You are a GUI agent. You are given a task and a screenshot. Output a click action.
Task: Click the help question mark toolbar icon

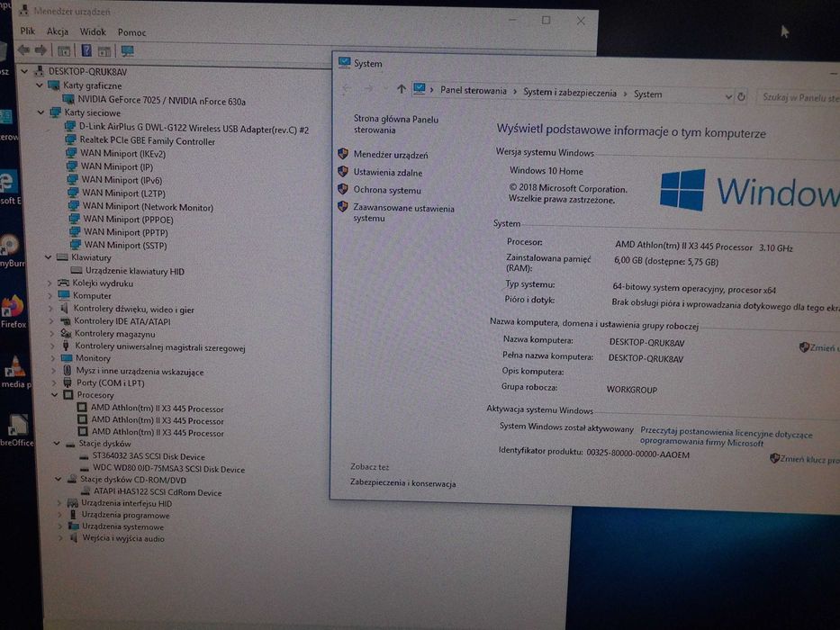[86, 51]
